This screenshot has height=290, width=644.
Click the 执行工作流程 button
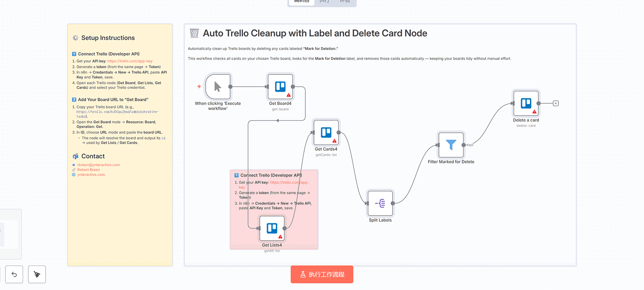[x=322, y=274]
